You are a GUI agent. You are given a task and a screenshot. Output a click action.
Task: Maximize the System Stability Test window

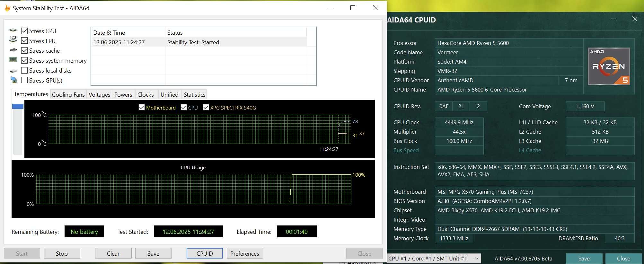click(353, 8)
